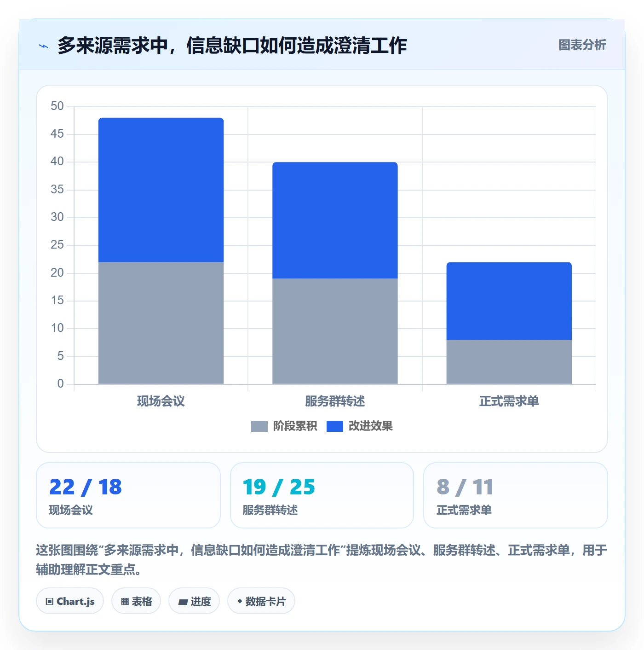This screenshot has width=644, height=650.
Task: Click the gray 阶段累积 legend swatch
Action: [259, 426]
